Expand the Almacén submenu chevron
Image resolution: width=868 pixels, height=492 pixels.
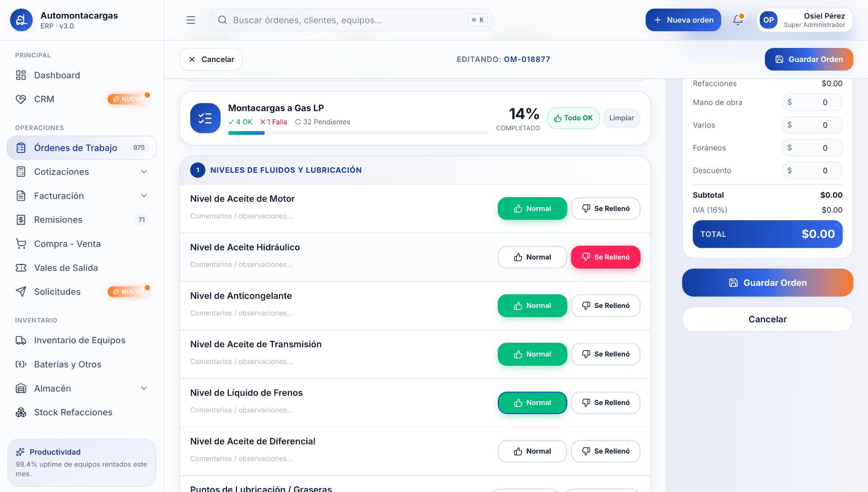point(144,388)
